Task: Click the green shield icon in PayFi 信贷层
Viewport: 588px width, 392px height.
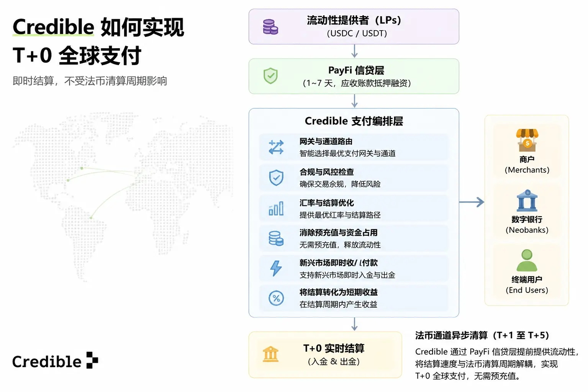Action: pos(270,76)
